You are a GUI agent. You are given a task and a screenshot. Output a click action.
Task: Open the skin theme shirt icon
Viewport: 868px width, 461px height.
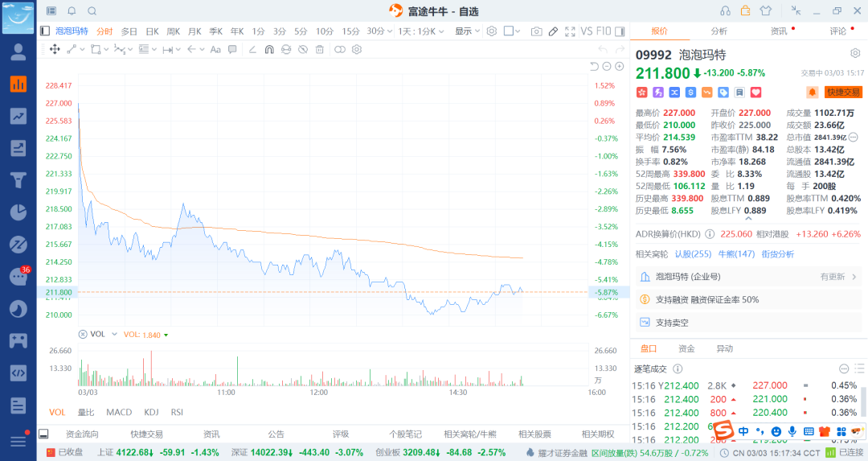(x=766, y=11)
